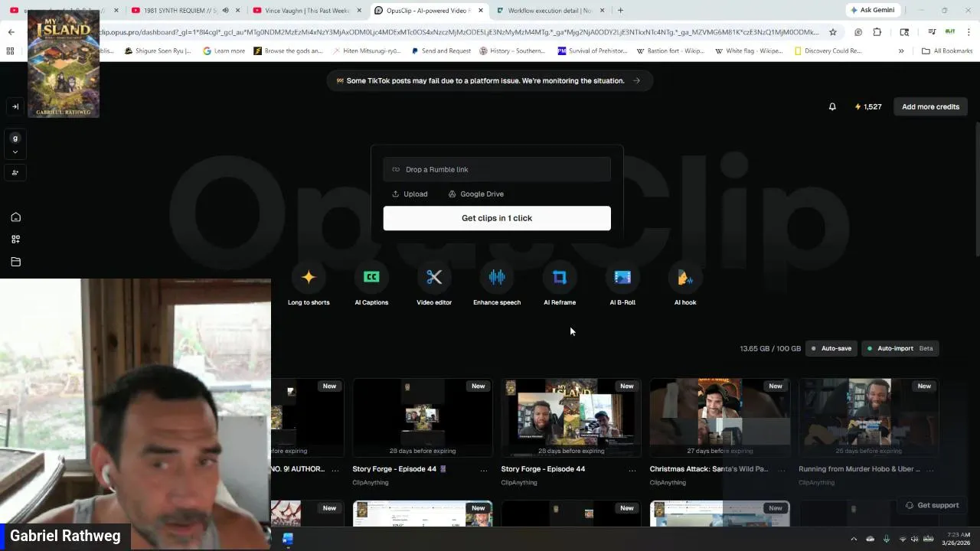980x551 pixels.
Task: Open the AI Captions tool
Action: coord(371,286)
